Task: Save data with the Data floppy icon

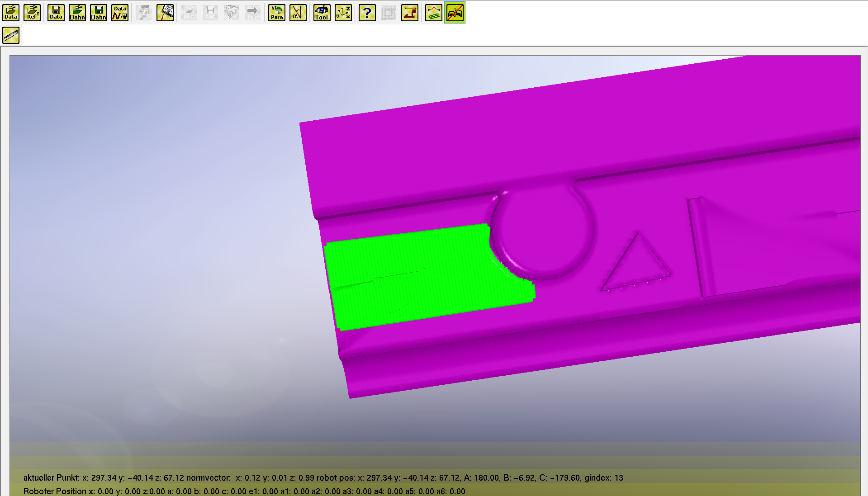Action: pyautogui.click(x=56, y=13)
